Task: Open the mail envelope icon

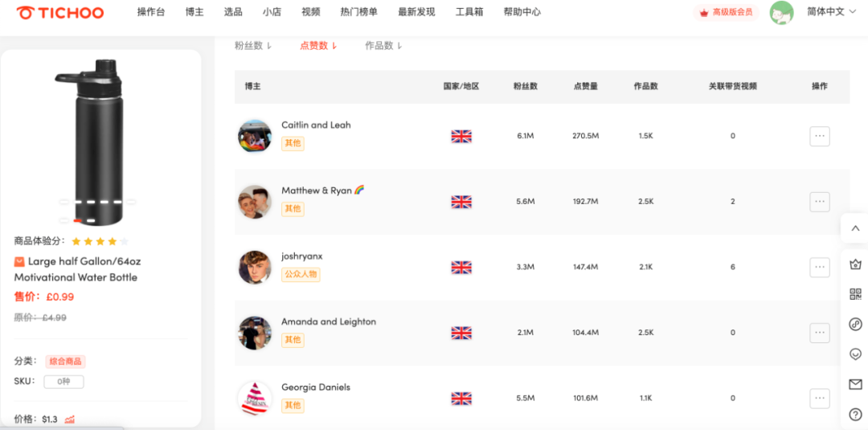Action: 855,384
